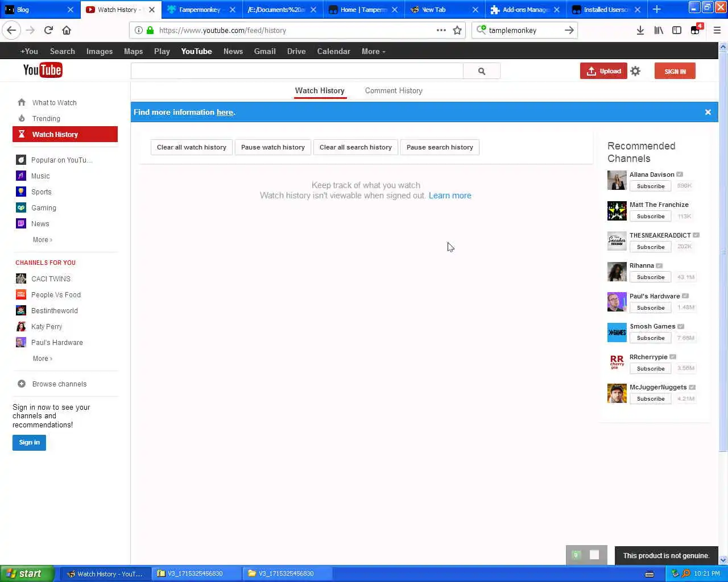
Task: Open V3_1715325456830 folder taskbar item
Action: pyautogui.click(x=288, y=573)
